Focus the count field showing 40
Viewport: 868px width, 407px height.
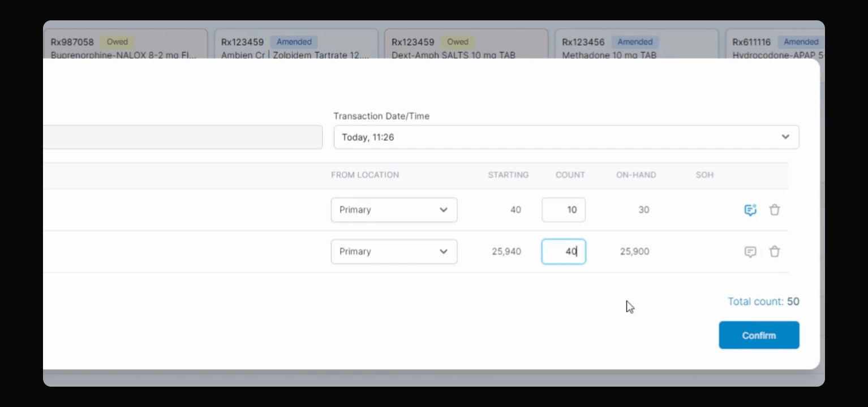tap(564, 252)
